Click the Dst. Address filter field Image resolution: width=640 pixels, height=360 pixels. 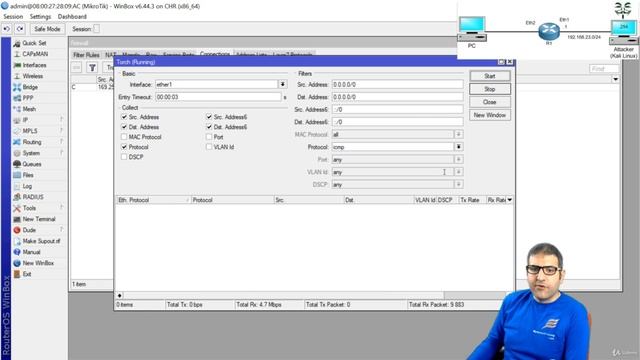point(398,97)
